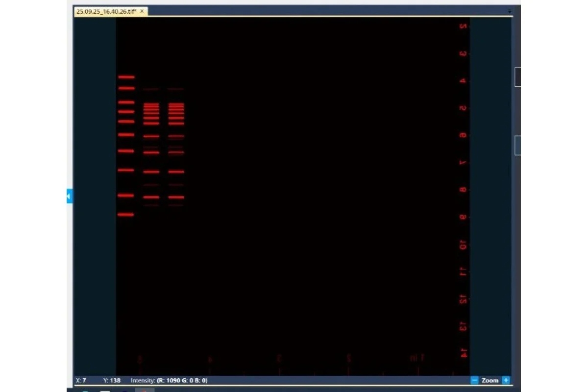Select the faint lowest band in third lane
Viewport: 588px width, 392px height.
click(175, 205)
